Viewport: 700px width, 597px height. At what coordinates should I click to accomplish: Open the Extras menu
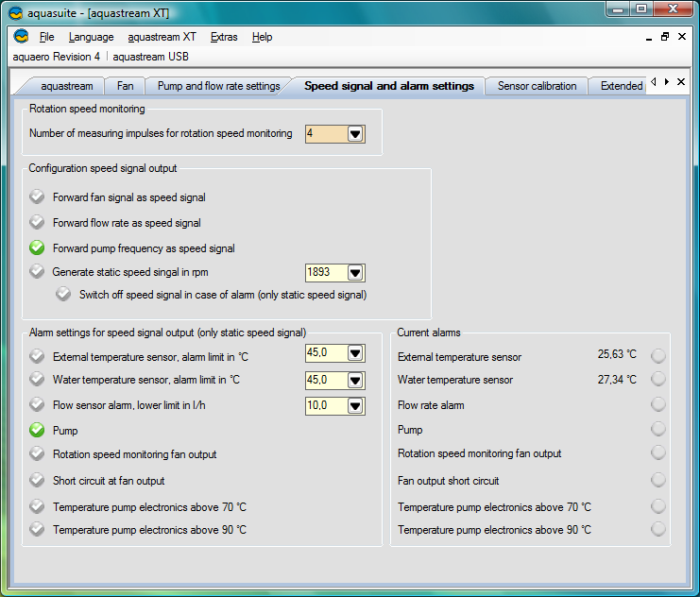coord(224,37)
